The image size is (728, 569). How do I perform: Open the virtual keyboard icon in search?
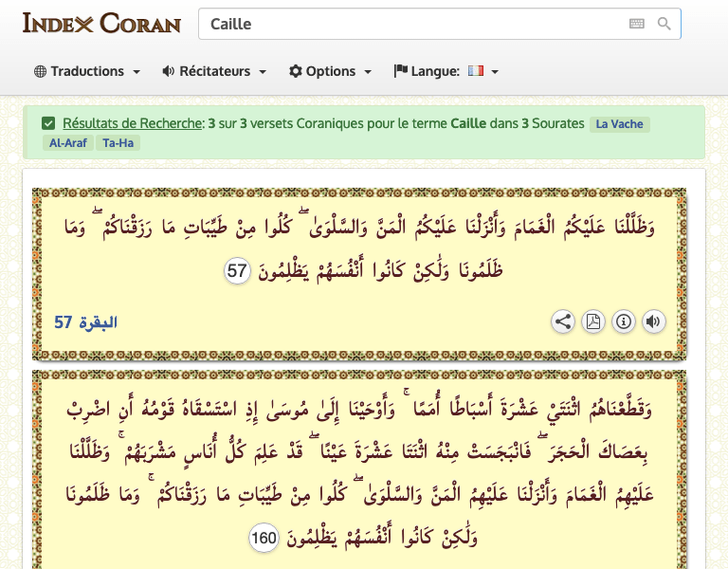[636, 24]
